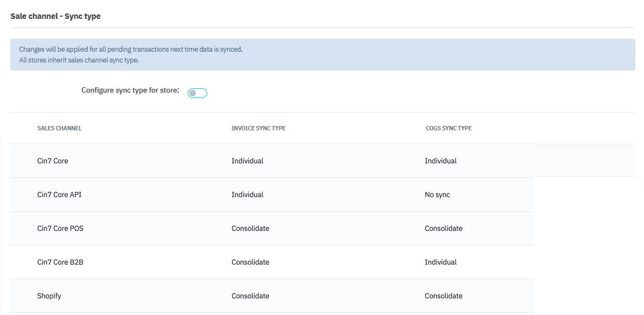Change Cin7 Core B2B COGS Individual value
Screen dimensions: 644x315
441,262
